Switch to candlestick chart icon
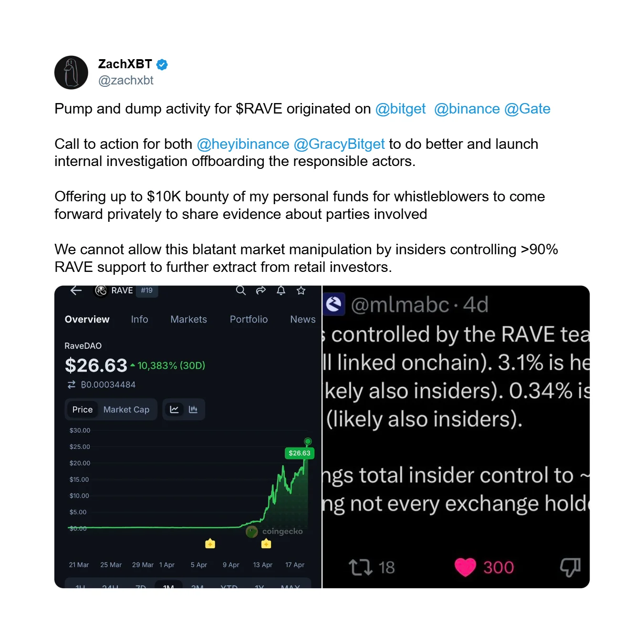The image size is (644, 644). [193, 409]
